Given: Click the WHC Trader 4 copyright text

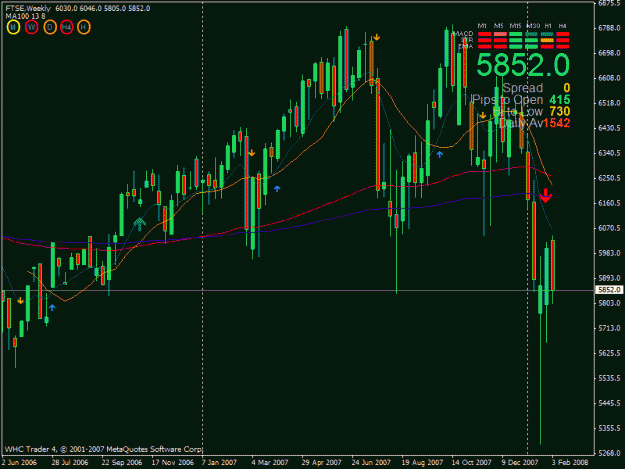Looking at the screenshot, I should [x=104, y=449].
